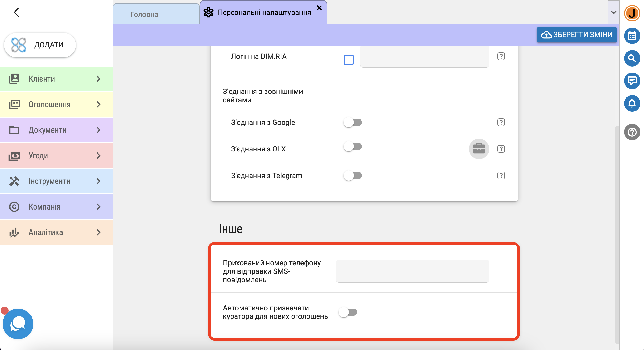This screenshot has width=644, height=350.
Task: Click the gray help circle icon
Action: click(x=632, y=132)
